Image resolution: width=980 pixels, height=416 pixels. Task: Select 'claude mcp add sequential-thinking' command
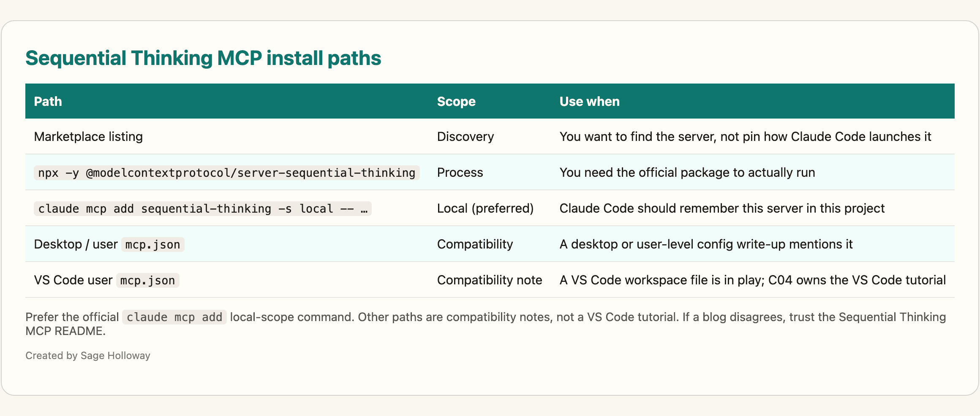[x=203, y=208]
